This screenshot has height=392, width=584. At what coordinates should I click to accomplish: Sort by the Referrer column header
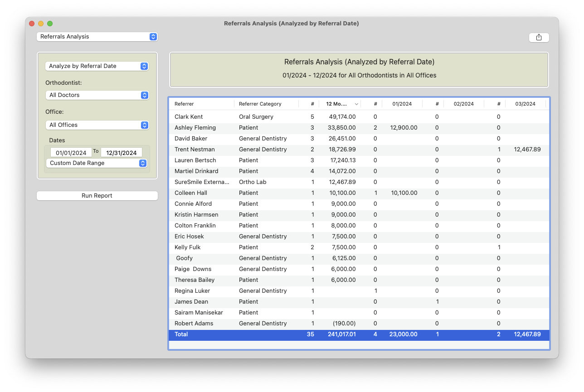pos(202,104)
